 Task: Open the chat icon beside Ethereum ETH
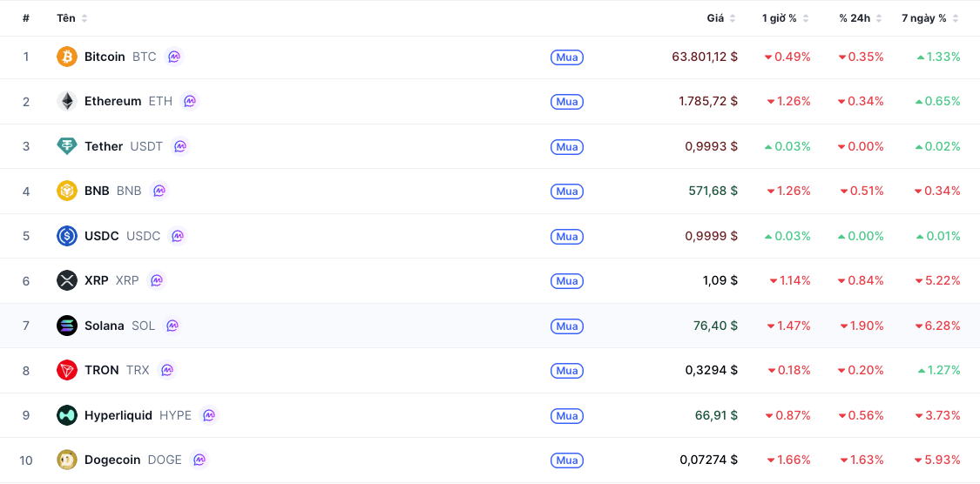point(189,101)
